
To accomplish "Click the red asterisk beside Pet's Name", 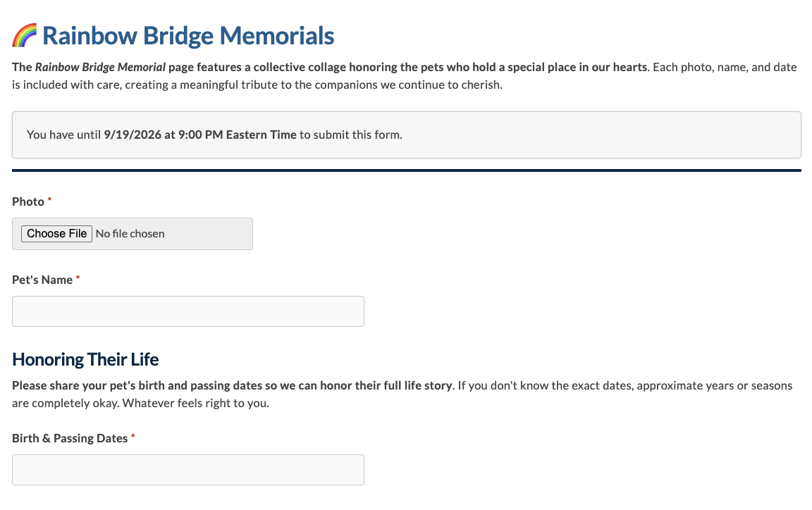I will pyautogui.click(x=78, y=278).
